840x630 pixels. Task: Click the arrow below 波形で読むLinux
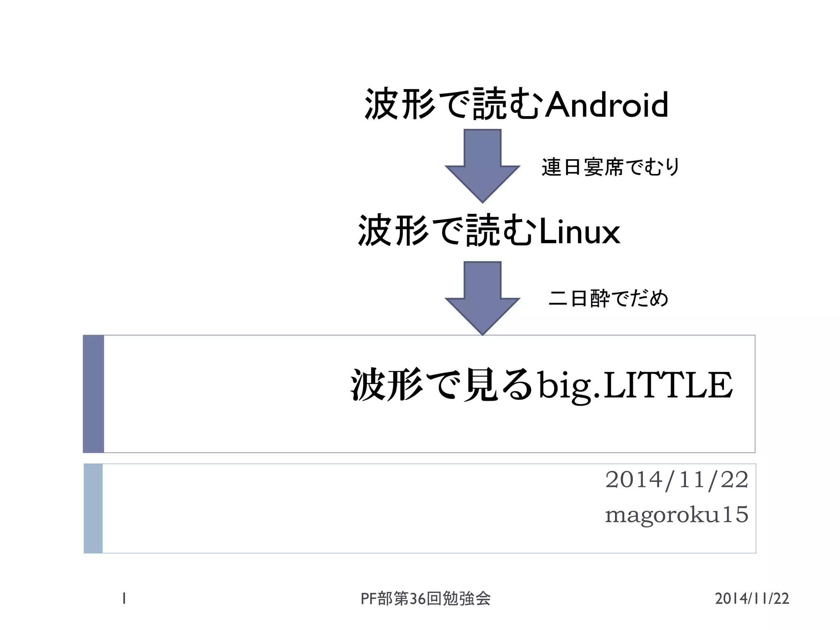[482, 298]
